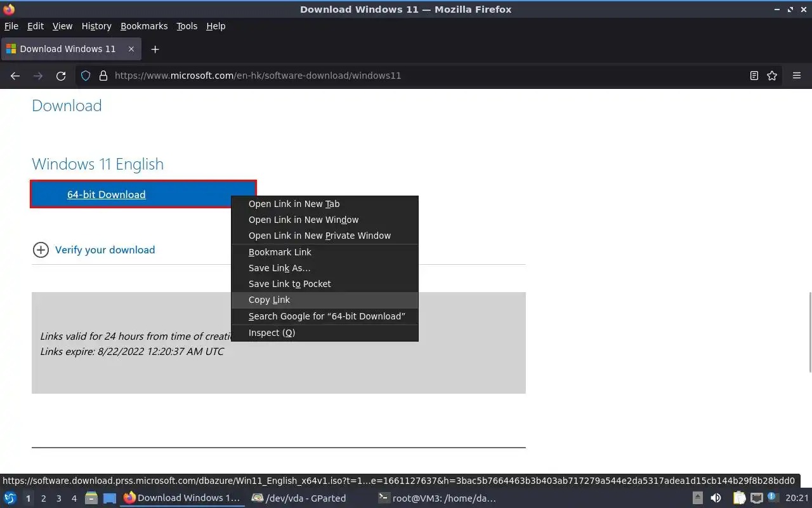This screenshot has height=508, width=812.
Task: Switch to workspace 1
Action: tap(28, 498)
